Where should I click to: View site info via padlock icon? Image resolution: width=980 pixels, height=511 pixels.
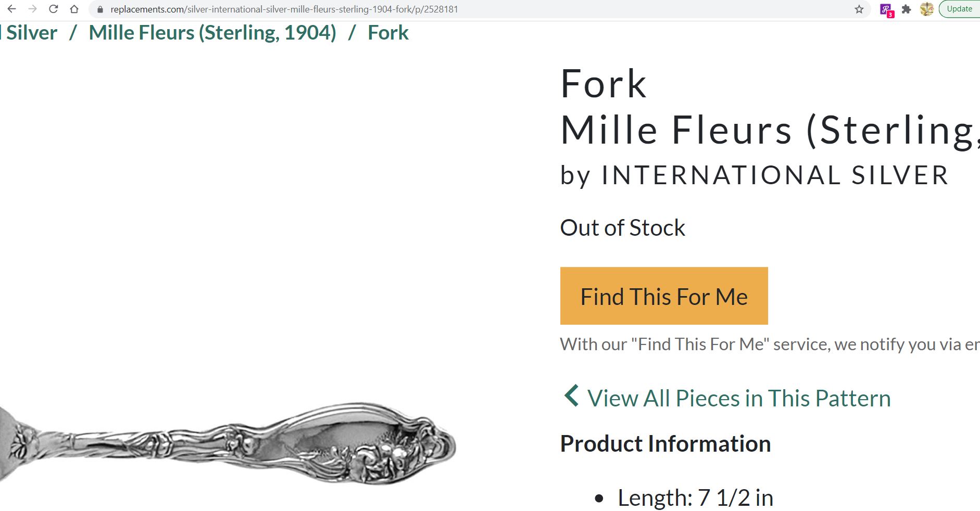coord(100,9)
